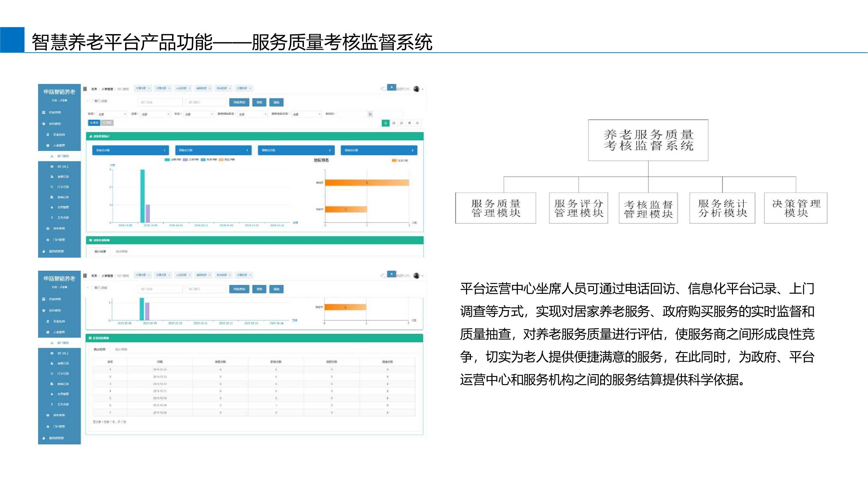This screenshot has height=488, width=868.
Task: Click 门户管理 home icon in lower sidebar
Action: 48,427
